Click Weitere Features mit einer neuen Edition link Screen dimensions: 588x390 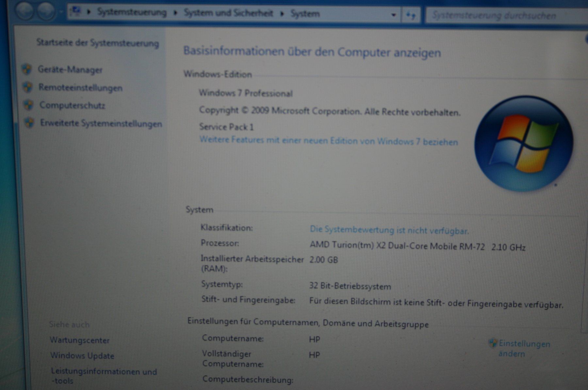pyautogui.click(x=329, y=141)
